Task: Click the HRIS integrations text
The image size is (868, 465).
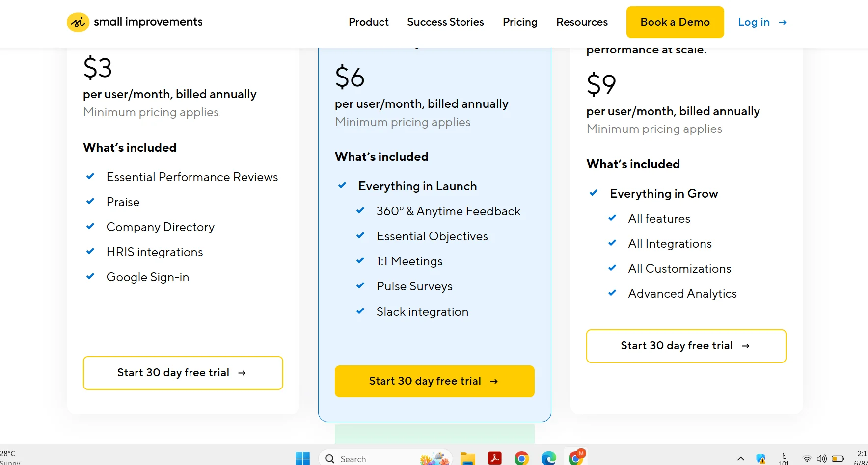Action: [x=155, y=252]
